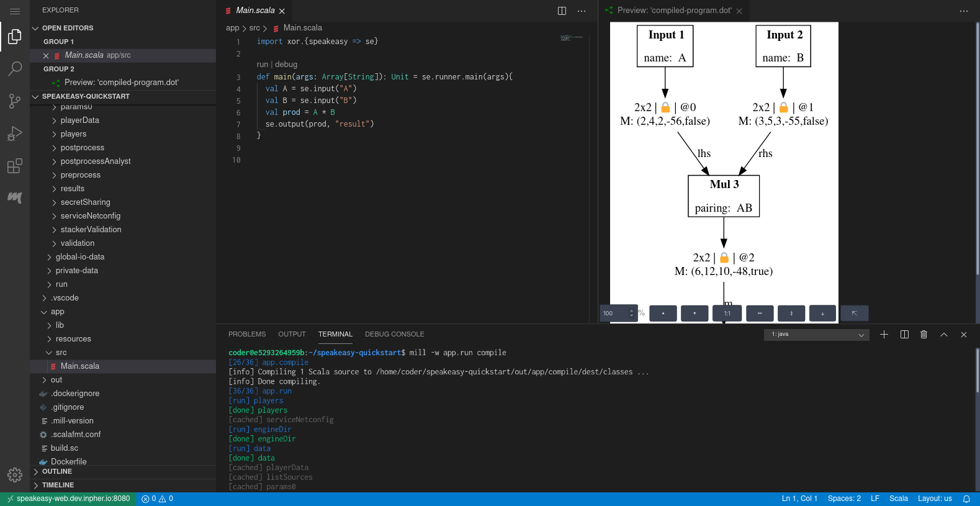Split the terminal panel
The image size is (980, 506).
coord(904,335)
